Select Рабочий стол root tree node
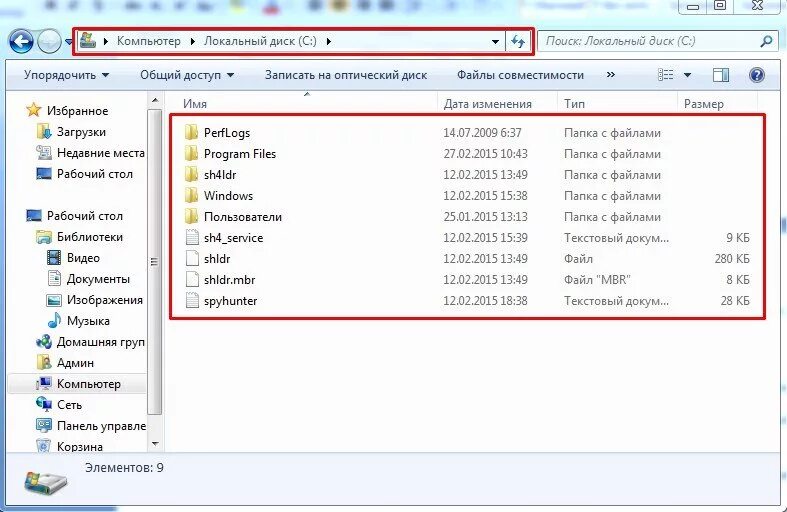The width and height of the screenshot is (787, 512). pos(84,216)
